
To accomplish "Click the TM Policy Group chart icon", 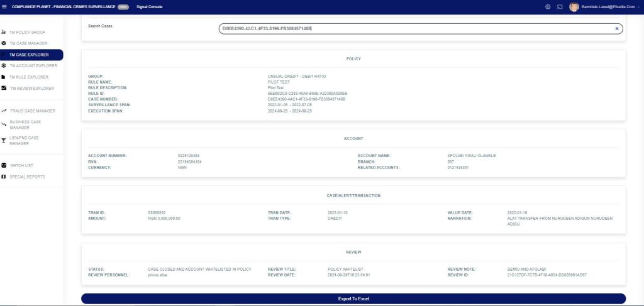I will pyautogui.click(x=4, y=31).
